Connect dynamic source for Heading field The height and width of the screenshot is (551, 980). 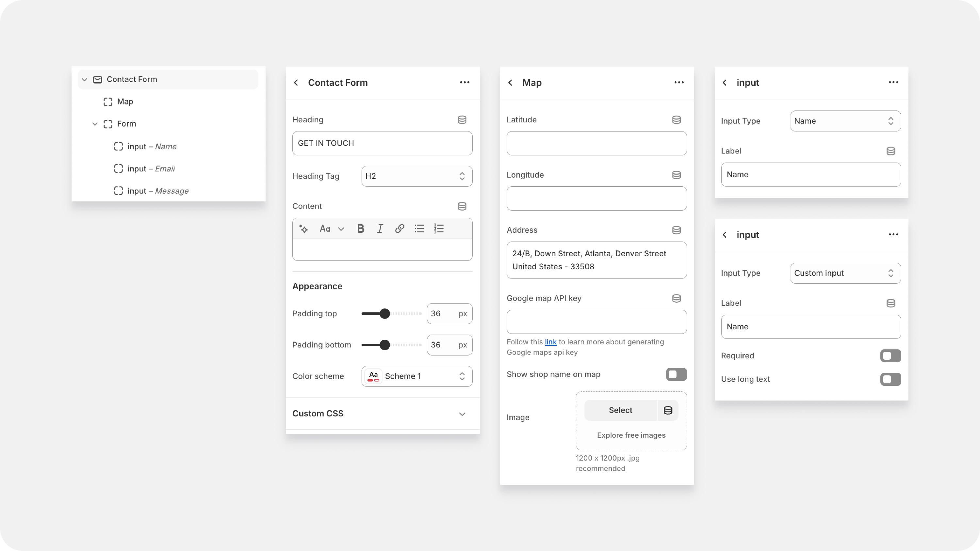[x=462, y=120]
